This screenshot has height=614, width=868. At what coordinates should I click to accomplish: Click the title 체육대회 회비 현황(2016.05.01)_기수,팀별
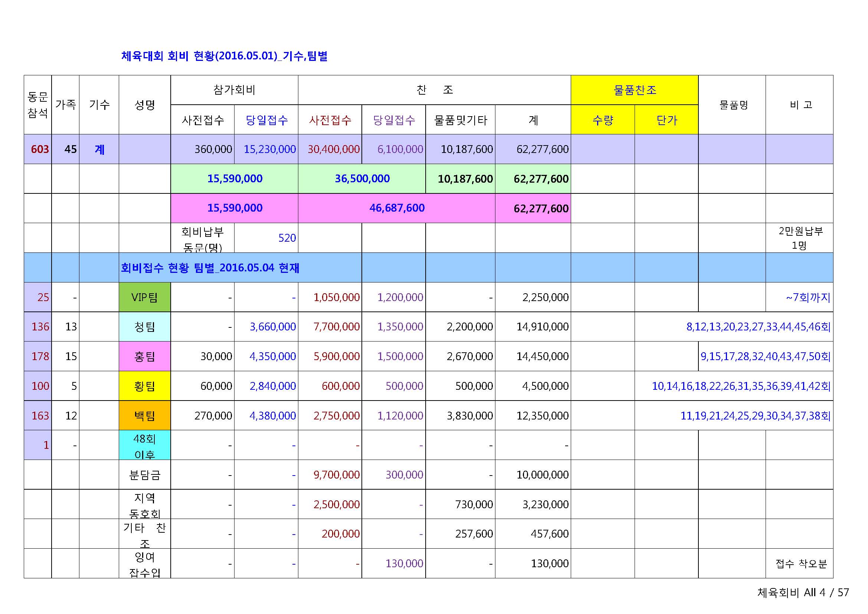(224, 56)
